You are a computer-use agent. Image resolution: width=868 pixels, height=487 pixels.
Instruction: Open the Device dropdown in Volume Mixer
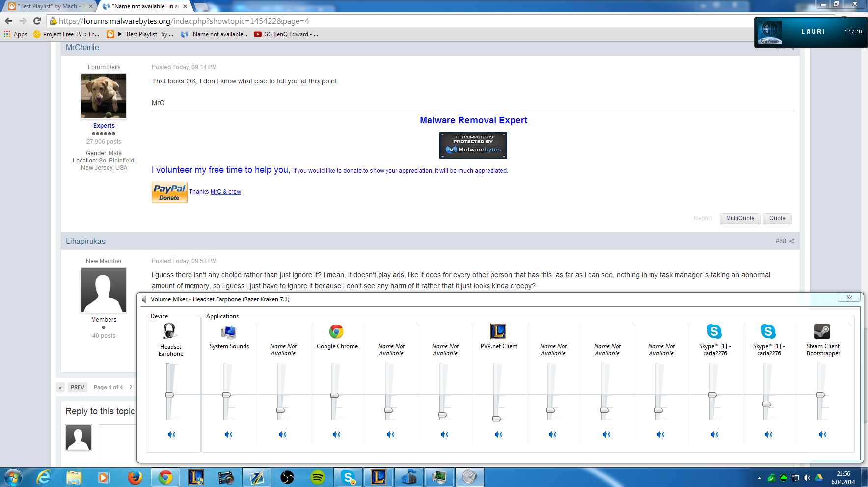159,316
